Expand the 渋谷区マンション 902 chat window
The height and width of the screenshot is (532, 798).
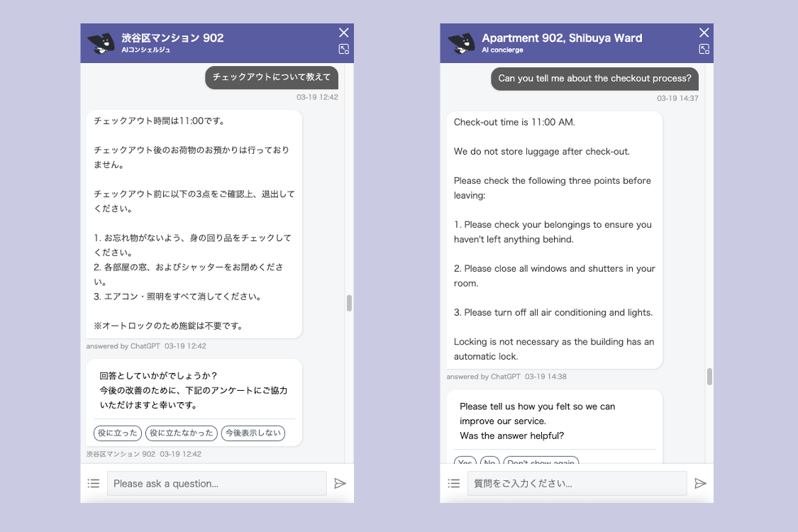344,49
